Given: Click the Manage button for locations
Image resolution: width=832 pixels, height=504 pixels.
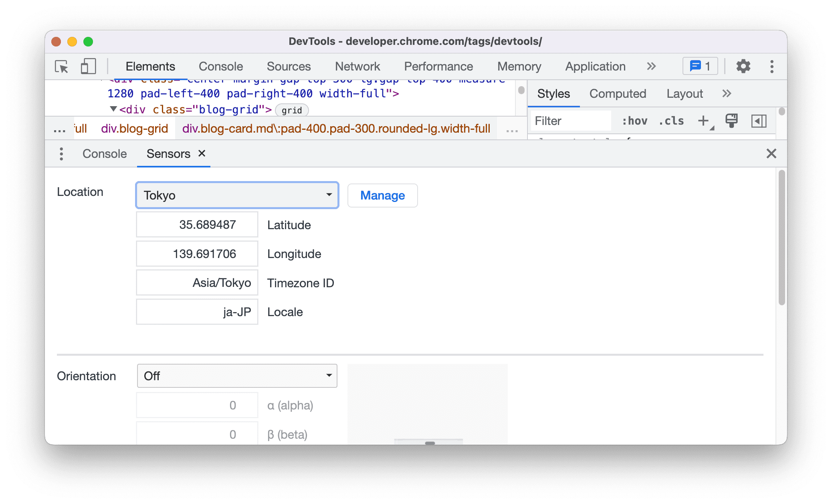Looking at the screenshot, I should tap(383, 195).
